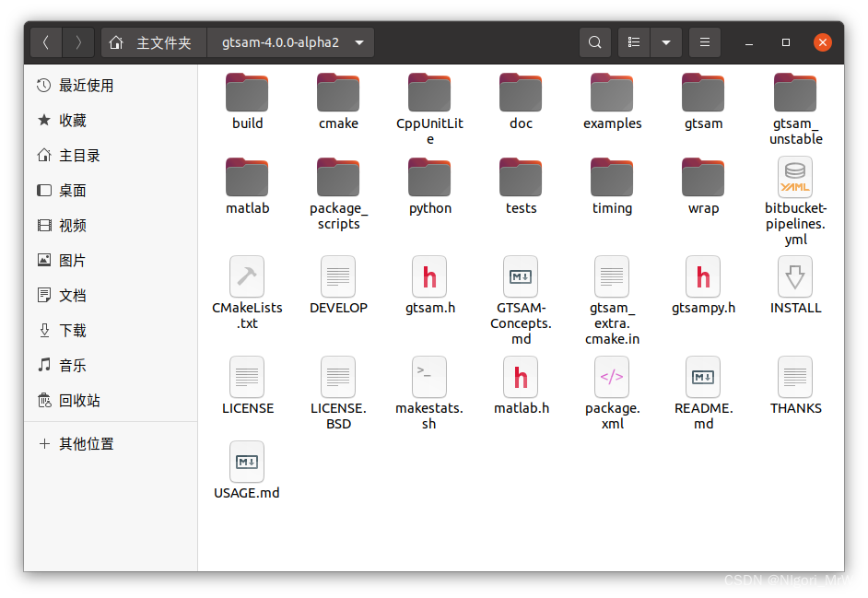Open 回收站 trash in the sidebar
Image resolution: width=868 pixels, height=598 pixels.
(x=111, y=400)
